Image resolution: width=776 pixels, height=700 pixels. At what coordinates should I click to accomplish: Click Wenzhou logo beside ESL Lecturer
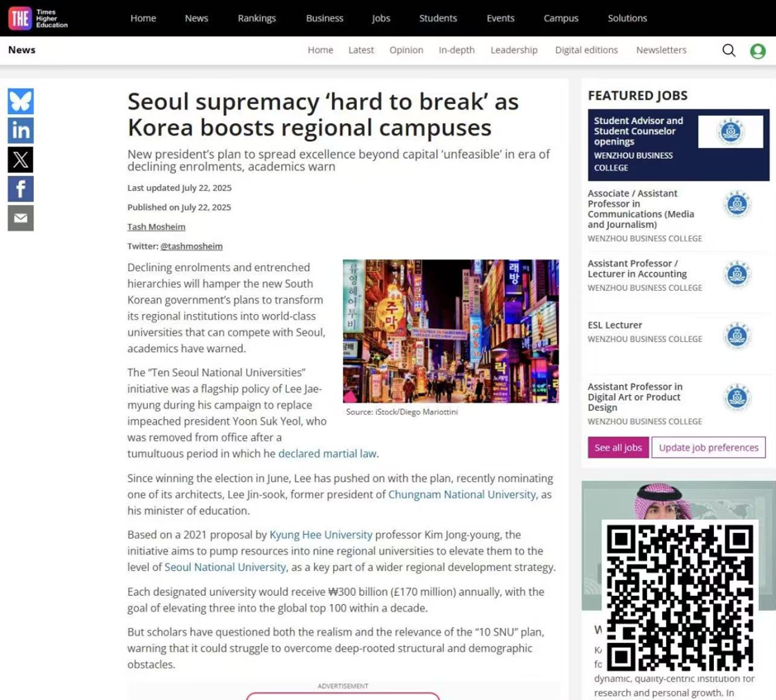(x=737, y=336)
